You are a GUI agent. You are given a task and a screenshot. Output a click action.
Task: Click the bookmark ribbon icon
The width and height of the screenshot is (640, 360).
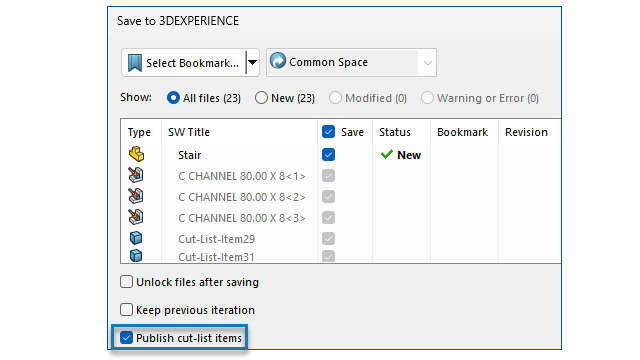click(x=135, y=63)
